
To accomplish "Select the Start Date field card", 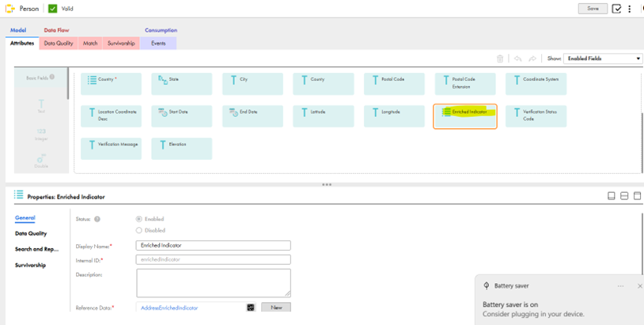I will (181, 116).
